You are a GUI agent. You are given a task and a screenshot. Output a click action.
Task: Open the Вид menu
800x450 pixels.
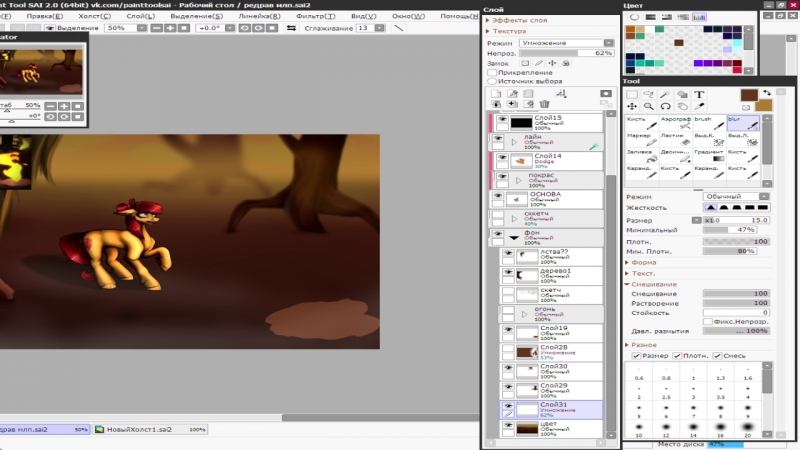(x=364, y=16)
